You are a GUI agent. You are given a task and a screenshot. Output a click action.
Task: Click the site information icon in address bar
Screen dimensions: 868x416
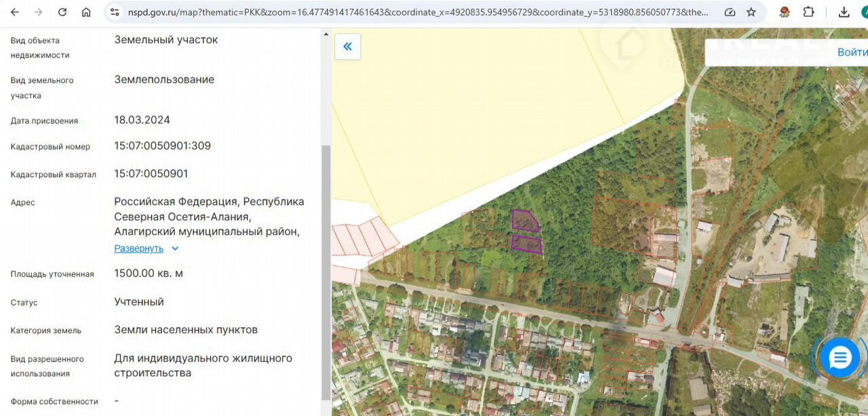tap(115, 12)
